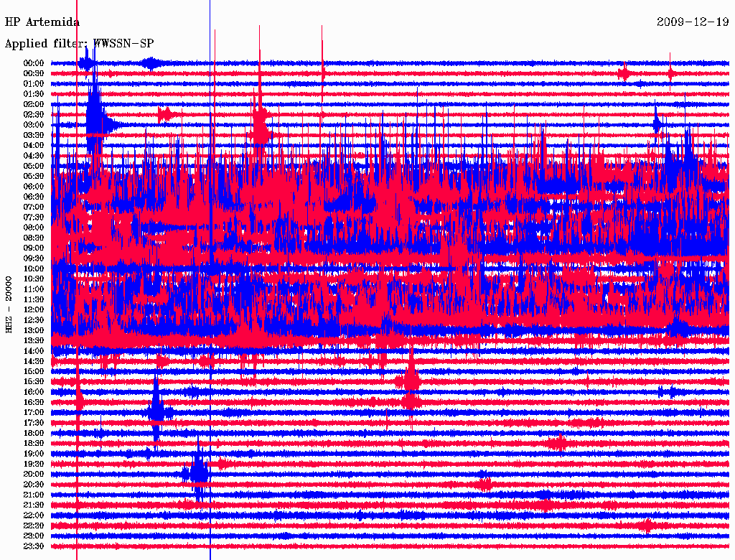The width and height of the screenshot is (735, 560).
Task: Click the 12:30 time label
Action: [34, 320]
